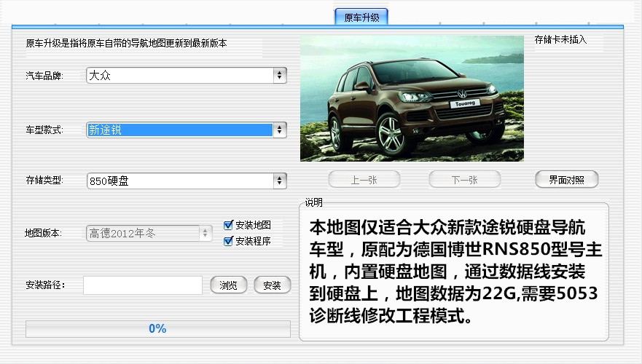Click the 安装 button
Viewport: 642px width, 364px height.
pyautogui.click(x=273, y=285)
